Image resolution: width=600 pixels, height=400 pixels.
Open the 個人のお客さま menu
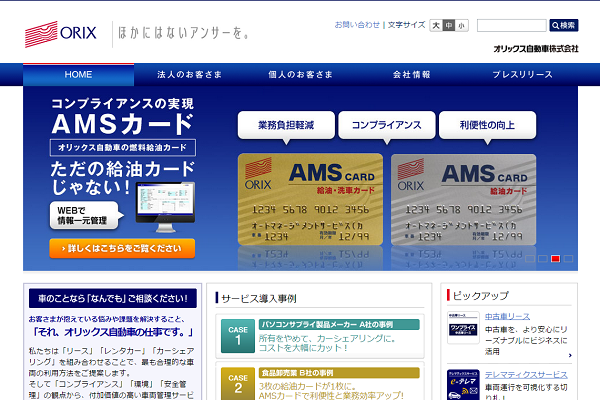pyautogui.click(x=300, y=75)
